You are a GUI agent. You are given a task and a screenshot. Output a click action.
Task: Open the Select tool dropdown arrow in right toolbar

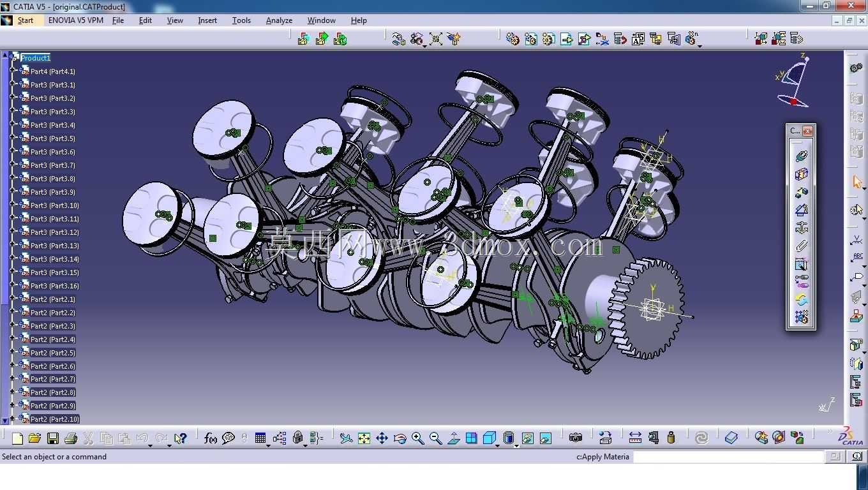[864, 188]
